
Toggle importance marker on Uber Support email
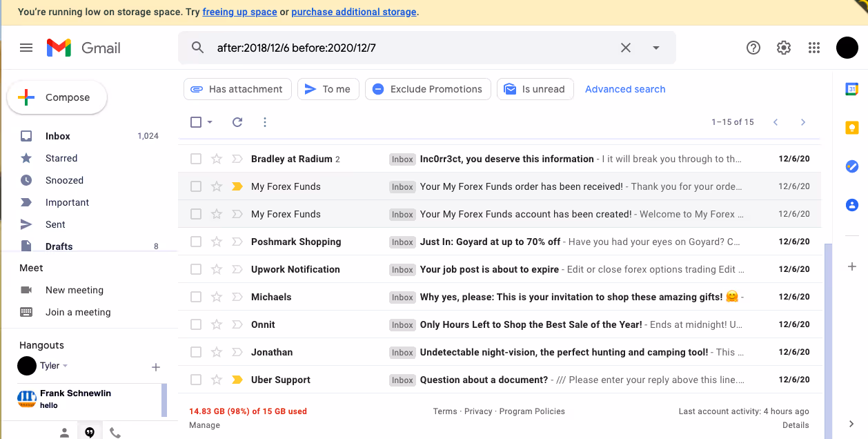(x=237, y=380)
